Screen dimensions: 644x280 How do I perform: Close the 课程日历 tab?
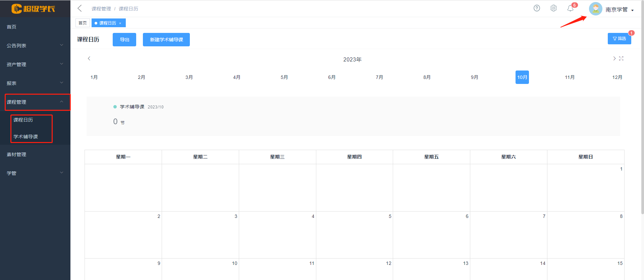tap(120, 23)
